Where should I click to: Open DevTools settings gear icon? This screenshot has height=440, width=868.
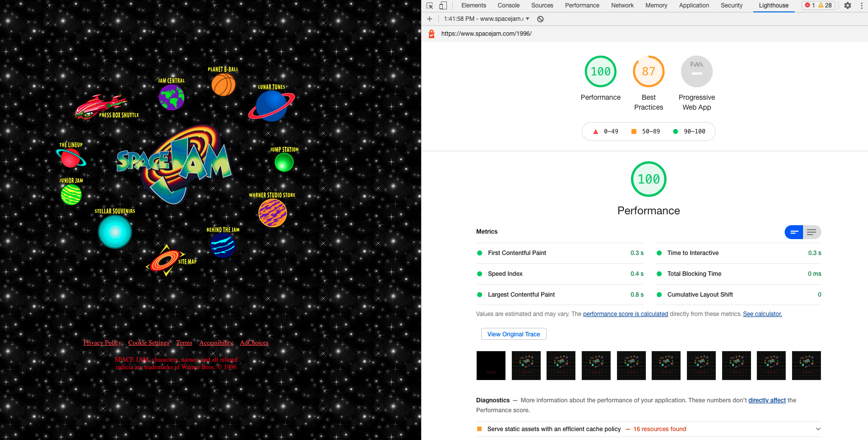[x=848, y=5]
